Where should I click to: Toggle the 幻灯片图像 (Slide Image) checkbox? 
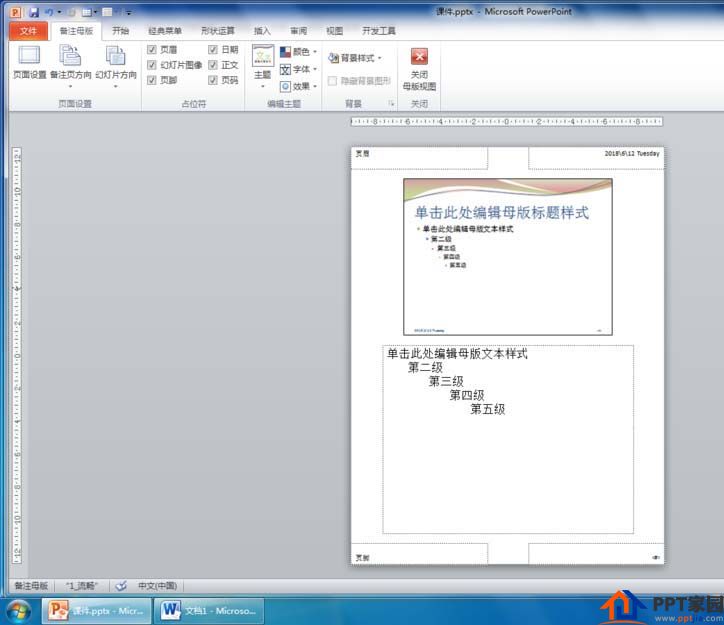pos(151,65)
